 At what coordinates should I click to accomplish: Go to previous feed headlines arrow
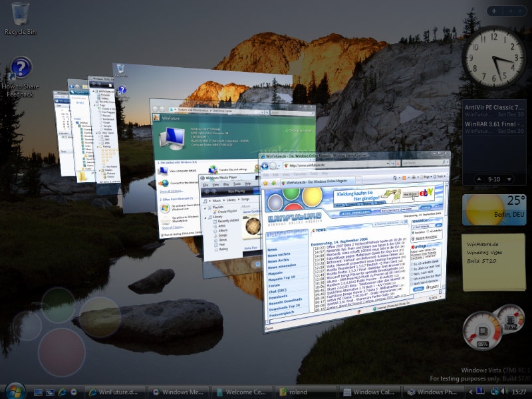coord(479,179)
